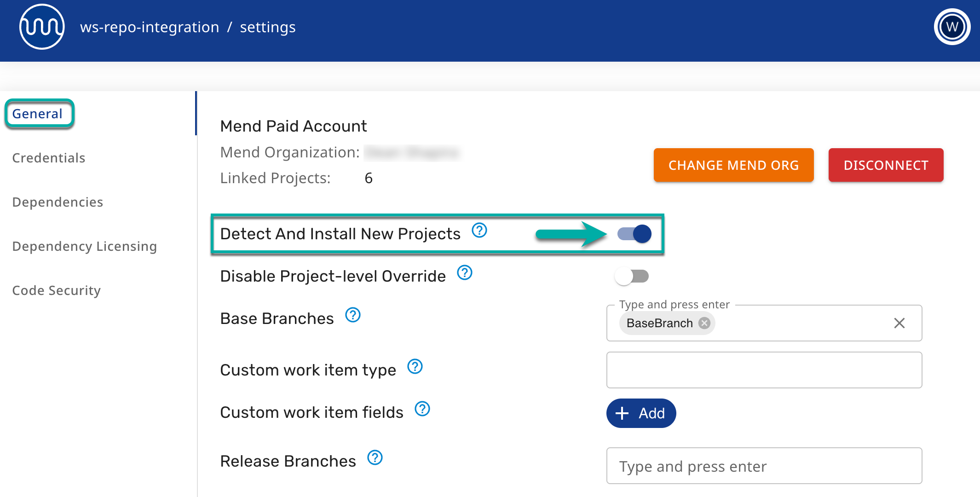Image resolution: width=980 pixels, height=497 pixels.
Task: Enable Disable Project-level Override switch
Action: click(x=632, y=276)
